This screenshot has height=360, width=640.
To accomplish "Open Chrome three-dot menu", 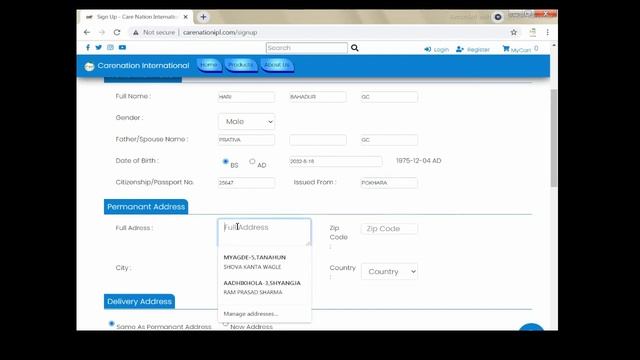I will click(547, 32).
